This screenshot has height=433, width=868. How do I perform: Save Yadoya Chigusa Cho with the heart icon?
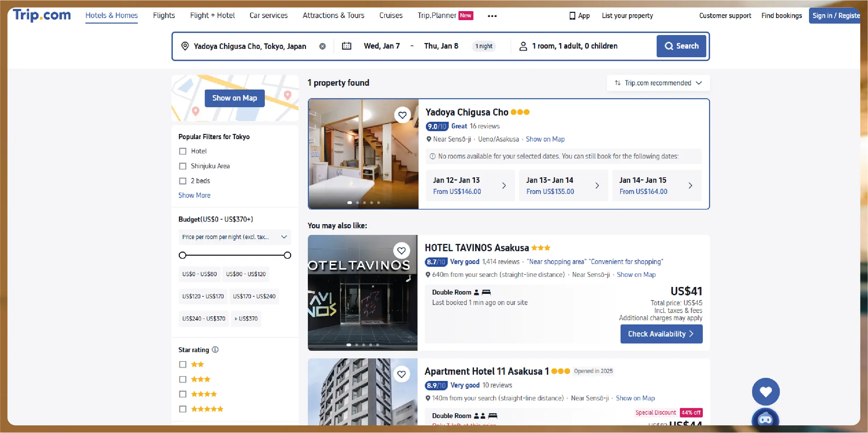point(403,115)
